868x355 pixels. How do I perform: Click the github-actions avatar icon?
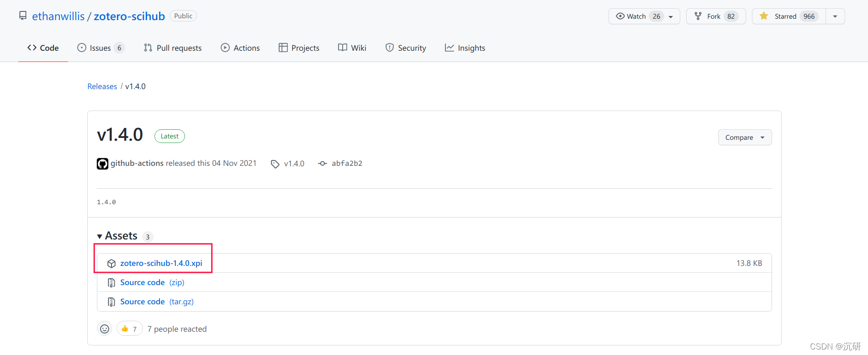click(102, 164)
